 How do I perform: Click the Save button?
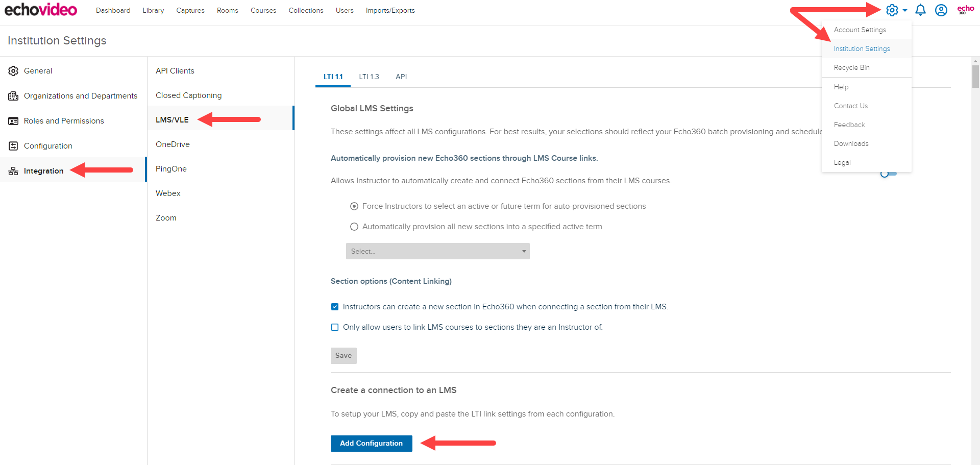point(344,356)
